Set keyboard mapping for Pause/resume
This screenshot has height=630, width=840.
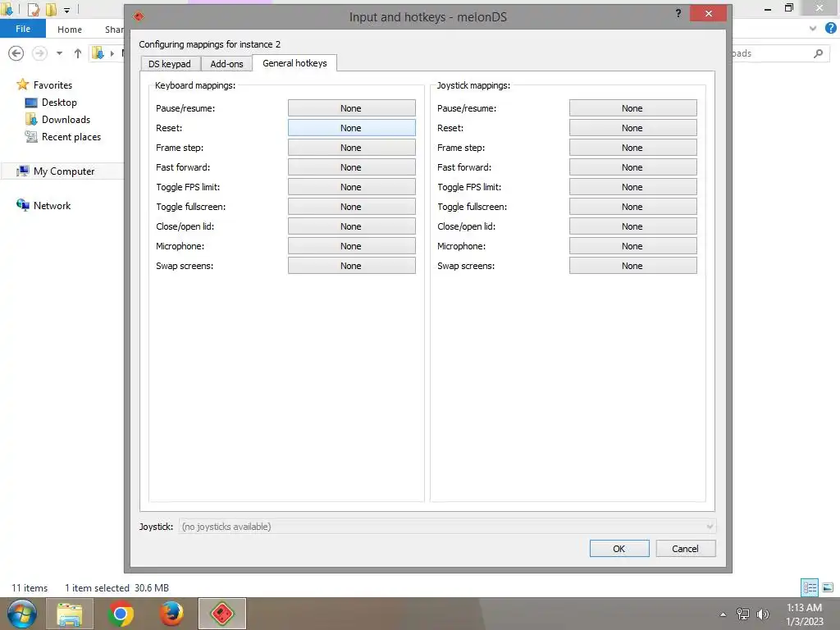point(351,108)
